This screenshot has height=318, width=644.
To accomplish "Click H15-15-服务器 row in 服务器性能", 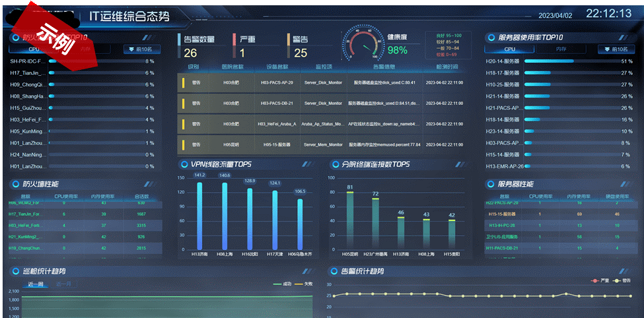I will pos(561,214).
